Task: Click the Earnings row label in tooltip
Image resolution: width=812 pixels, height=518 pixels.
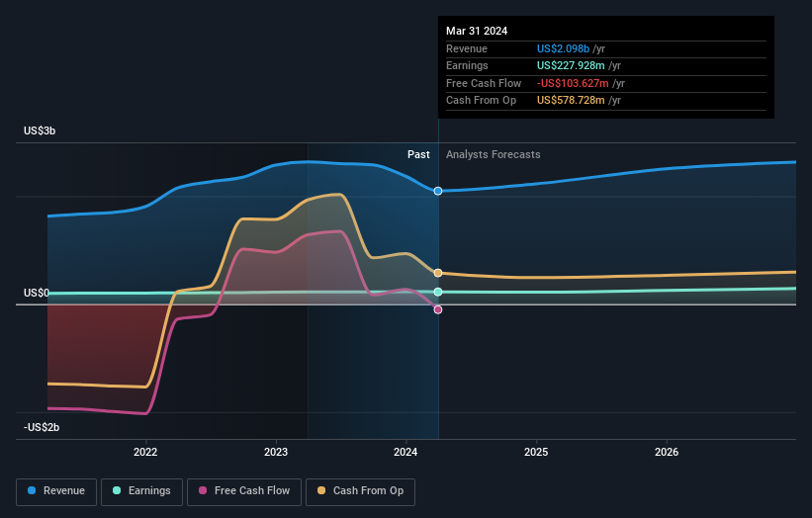Action: (467, 65)
